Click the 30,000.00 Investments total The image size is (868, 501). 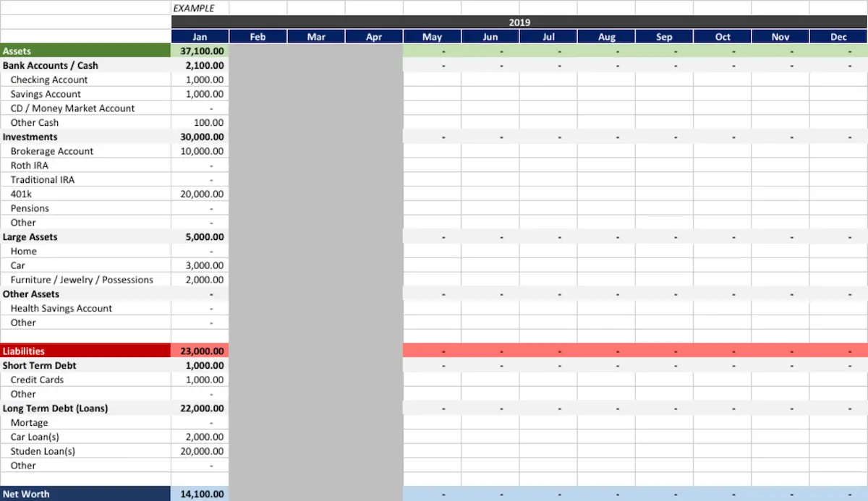[x=200, y=137]
